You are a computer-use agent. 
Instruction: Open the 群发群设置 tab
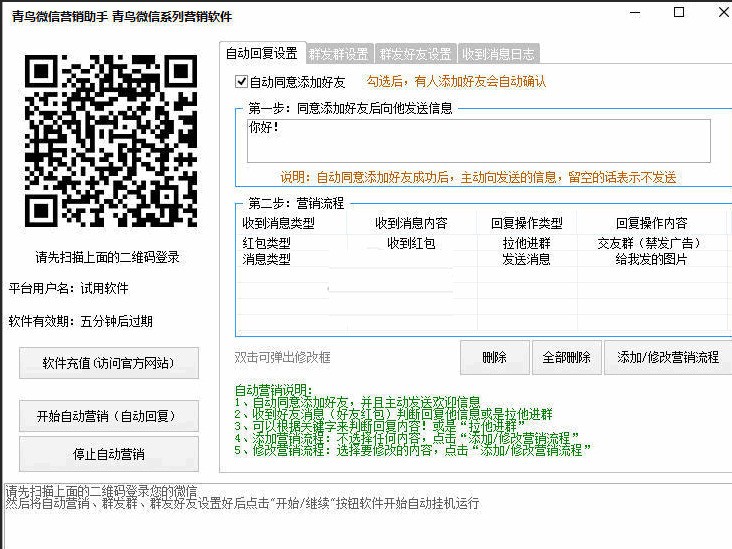tap(339, 54)
